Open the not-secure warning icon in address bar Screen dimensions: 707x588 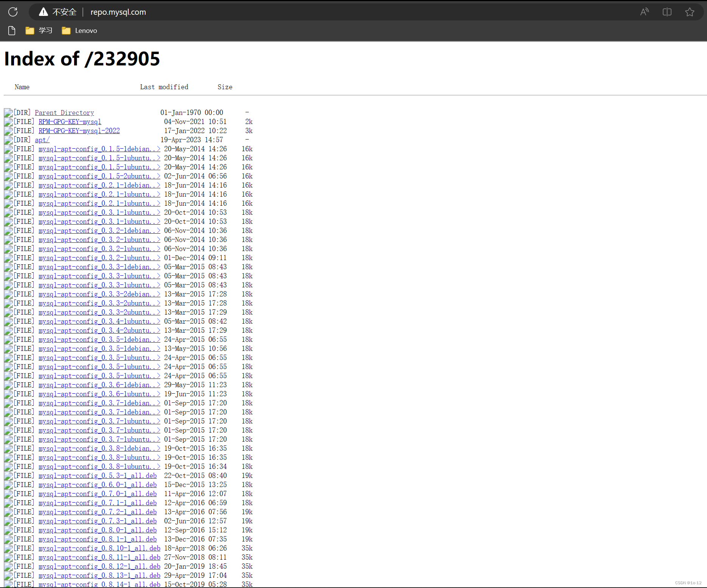[44, 12]
